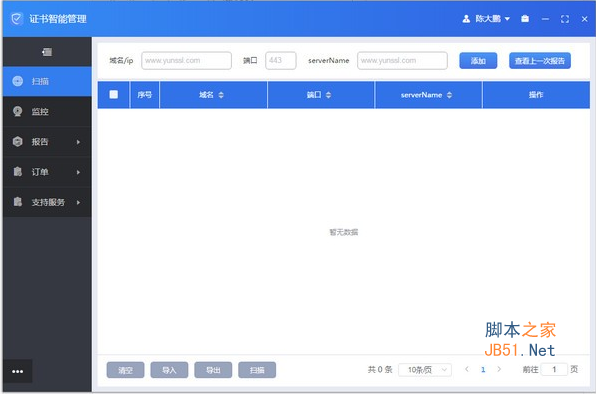Click the 查看上一次报告 button
Viewport: 596px width, 394px height.
point(540,61)
